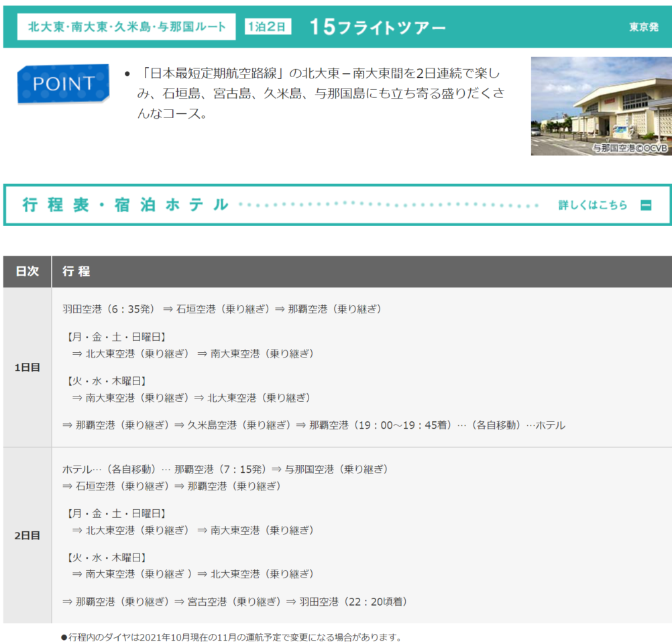Select the 北大東·南大東·久米島·与那国ルート label

[x=127, y=27]
